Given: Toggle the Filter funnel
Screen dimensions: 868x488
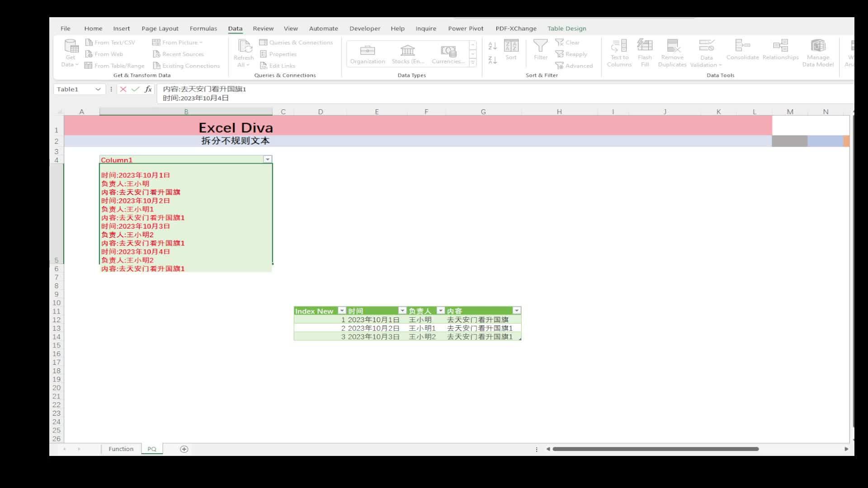Looking at the screenshot, I should click(541, 50).
